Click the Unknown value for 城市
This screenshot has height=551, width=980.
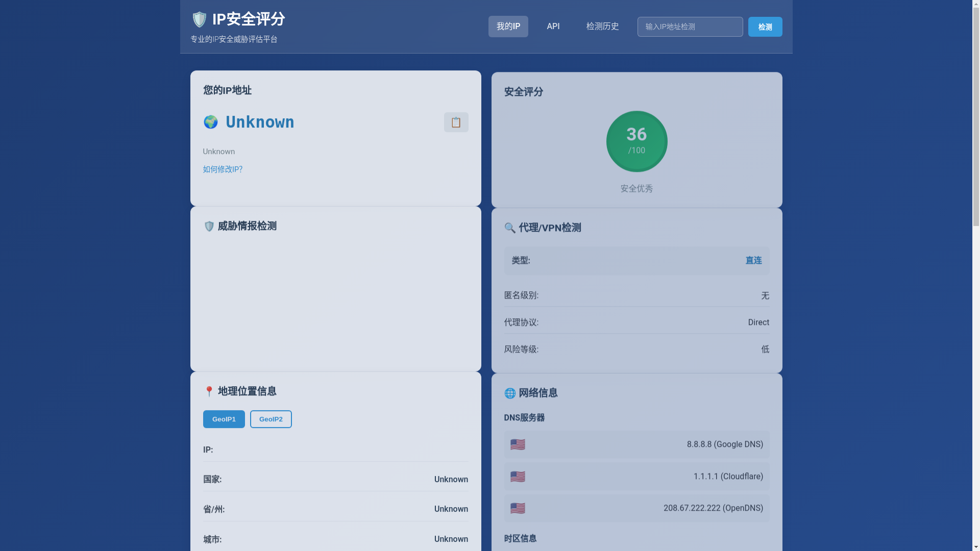pyautogui.click(x=451, y=539)
